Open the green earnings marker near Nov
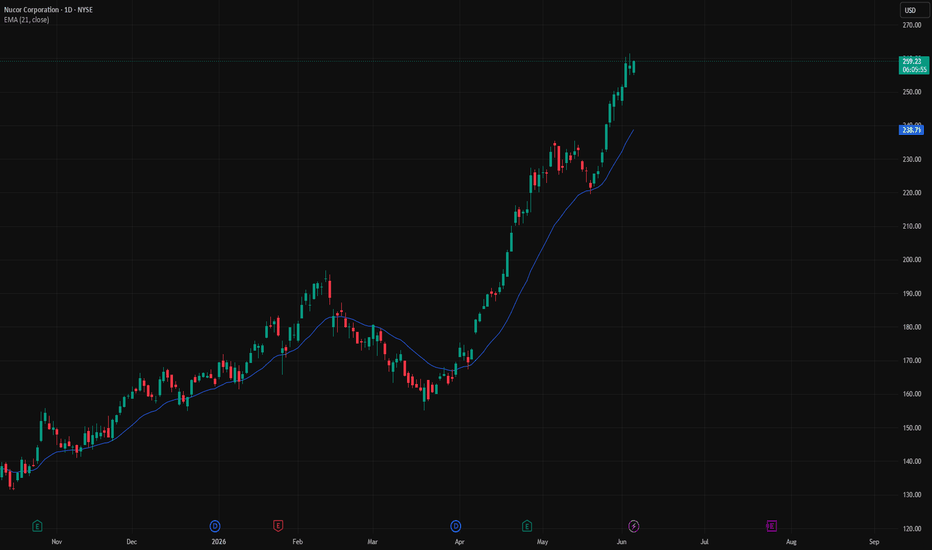This screenshot has width=932, height=550. (x=37, y=526)
